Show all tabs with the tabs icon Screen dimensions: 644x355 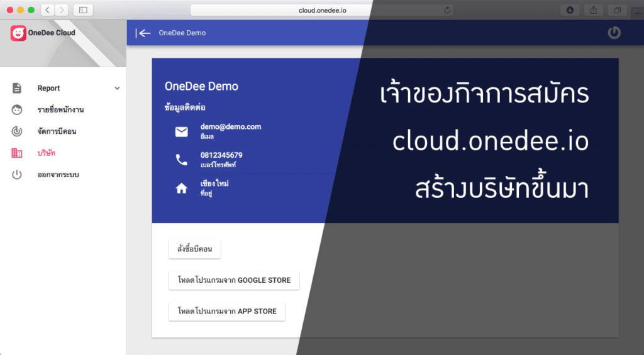[618, 10]
